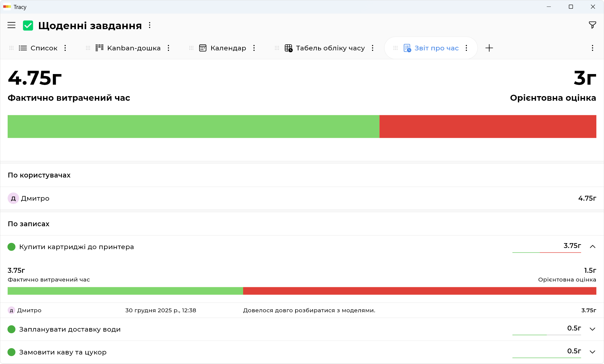
Task: Open options menu beside Щоденні завдання title
Action: coord(150,25)
